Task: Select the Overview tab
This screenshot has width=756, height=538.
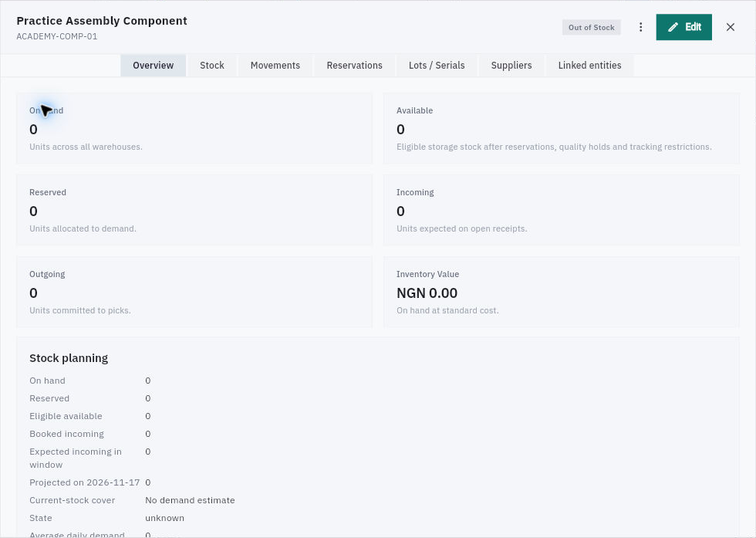Action: [153, 65]
